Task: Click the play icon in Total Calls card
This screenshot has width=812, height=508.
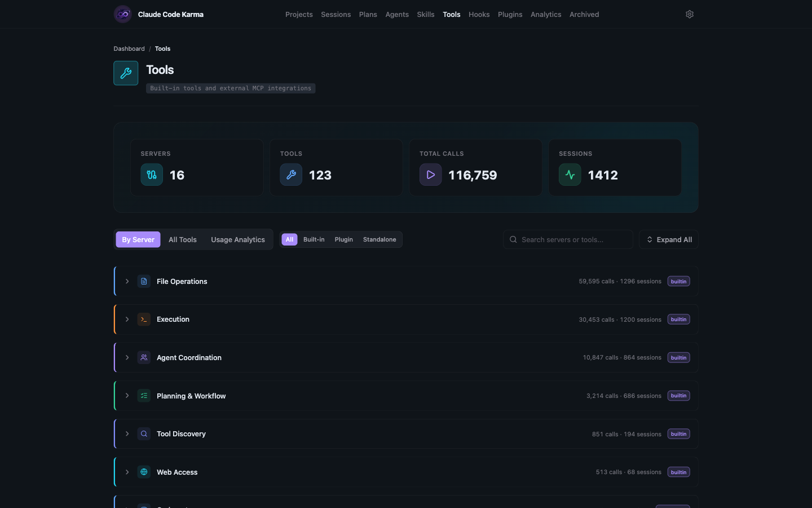Action: (x=430, y=175)
